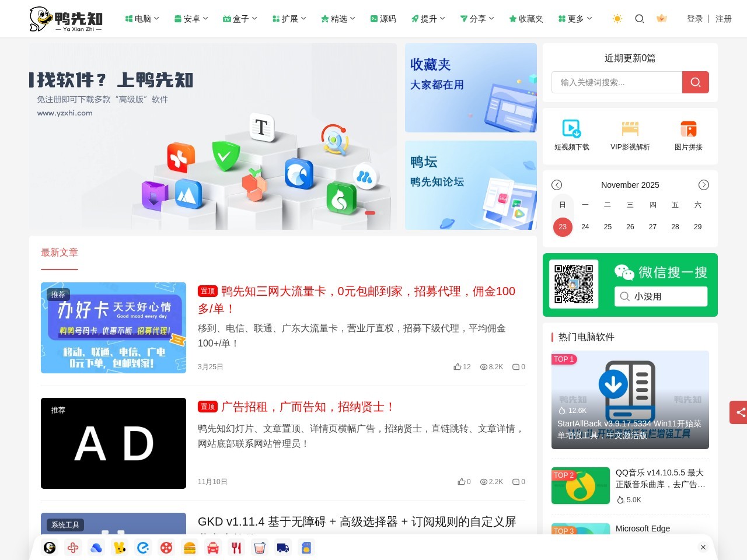Go to next month with calendar right arrow
The image size is (747, 560).
704,185
